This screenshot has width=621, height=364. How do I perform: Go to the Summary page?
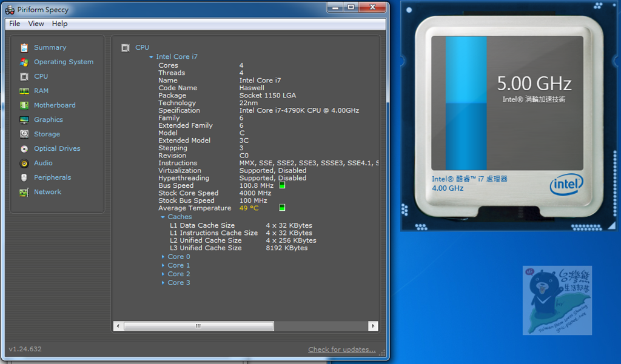(x=50, y=47)
